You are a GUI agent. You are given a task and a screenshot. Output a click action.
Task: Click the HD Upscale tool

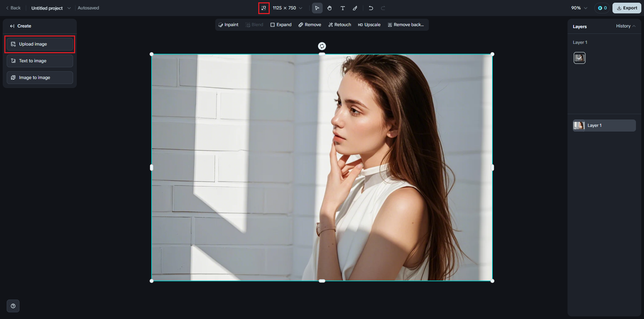coord(369,25)
